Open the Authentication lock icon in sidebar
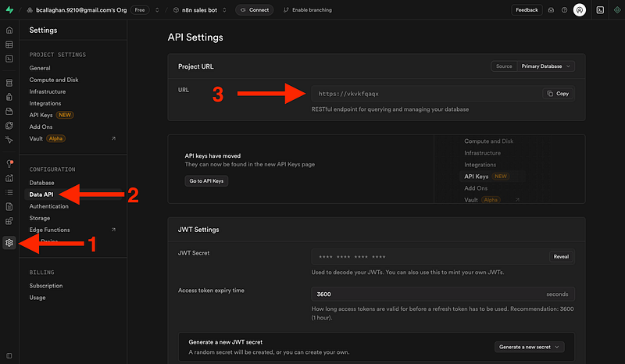This screenshot has height=364, width=625. pyautogui.click(x=9, y=97)
